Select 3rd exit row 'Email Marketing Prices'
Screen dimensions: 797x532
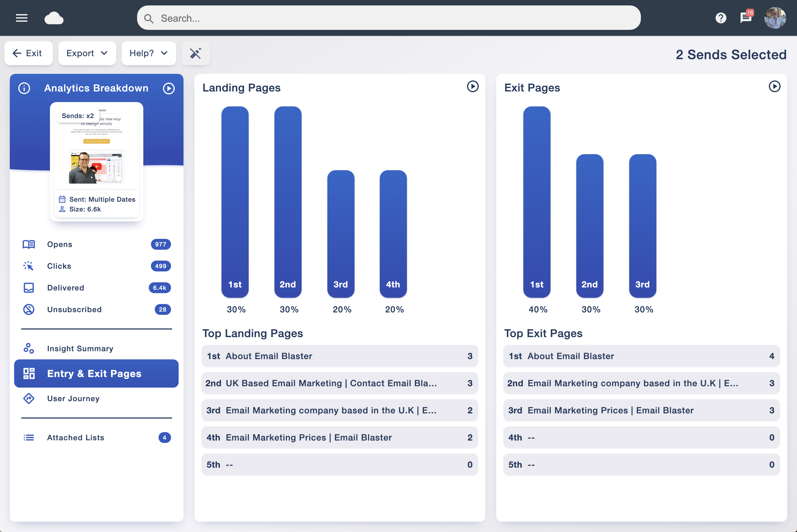(x=642, y=410)
